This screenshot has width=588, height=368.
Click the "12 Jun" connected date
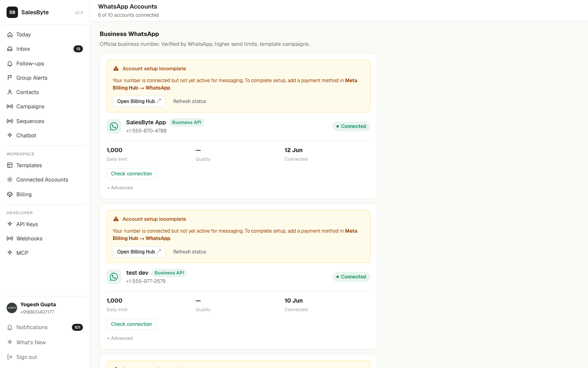(x=294, y=150)
